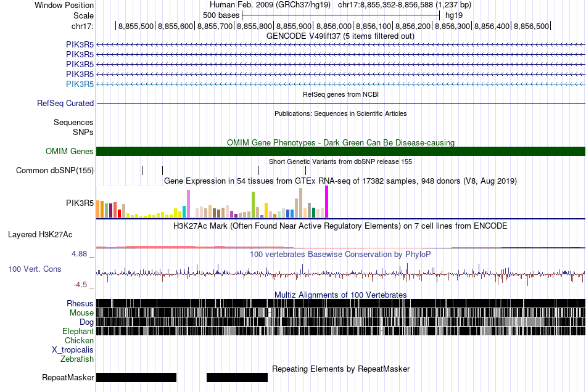Click the '100 Vert. Cons' track label
Viewport: 586px width, 392px height.
(x=35, y=269)
